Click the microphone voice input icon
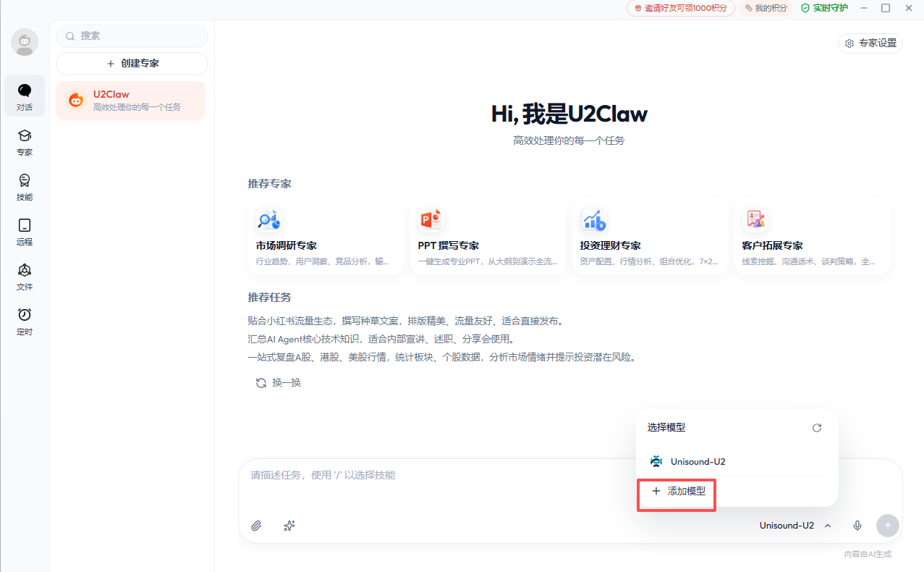 pyautogui.click(x=857, y=526)
